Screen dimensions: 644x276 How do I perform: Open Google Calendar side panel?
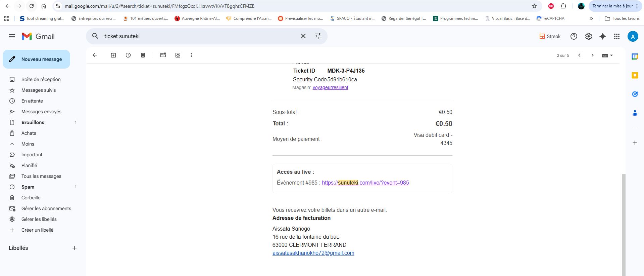[635, 56]
